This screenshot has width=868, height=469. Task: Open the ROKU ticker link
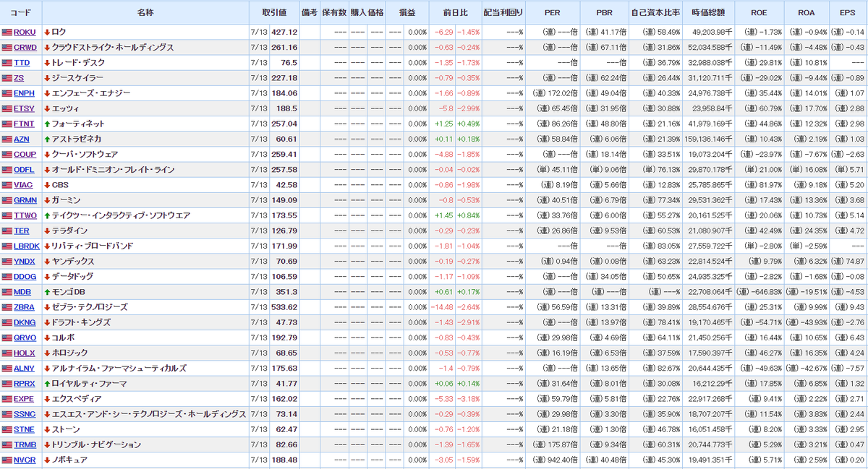[25, 33]
